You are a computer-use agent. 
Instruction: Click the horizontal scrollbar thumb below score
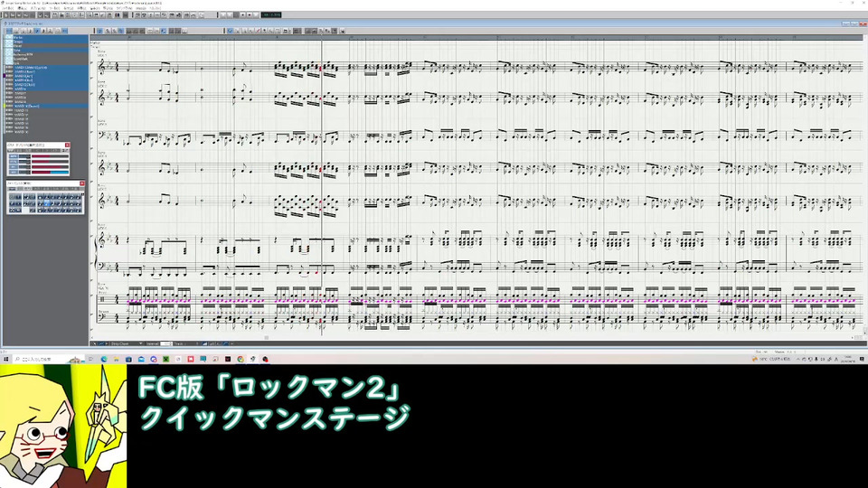[266, 337]
